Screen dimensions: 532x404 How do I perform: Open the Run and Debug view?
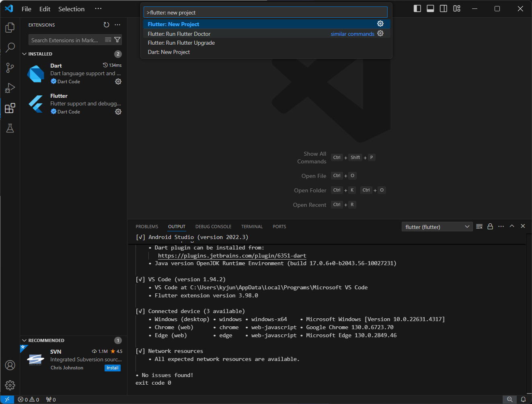(x=10, y=88)
